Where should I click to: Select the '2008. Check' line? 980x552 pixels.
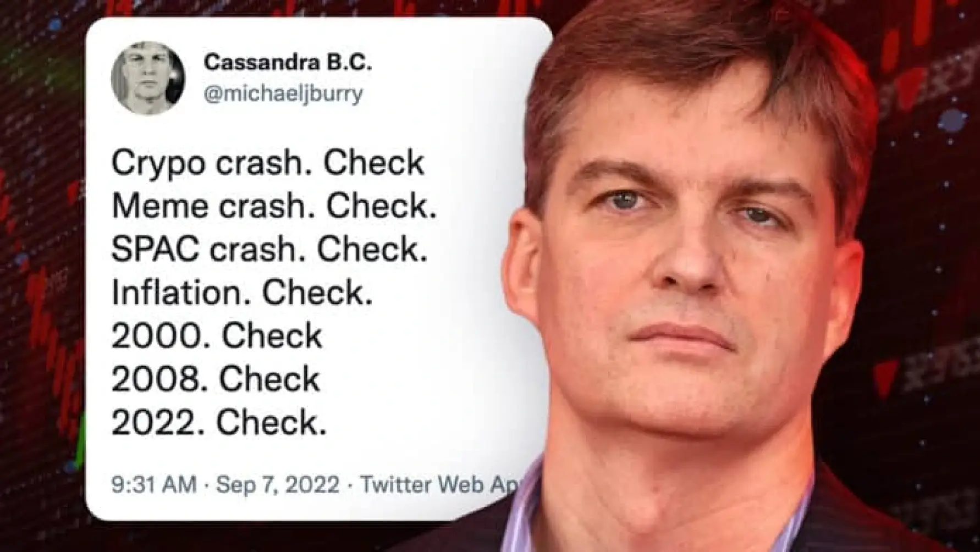tap(216, 379)
